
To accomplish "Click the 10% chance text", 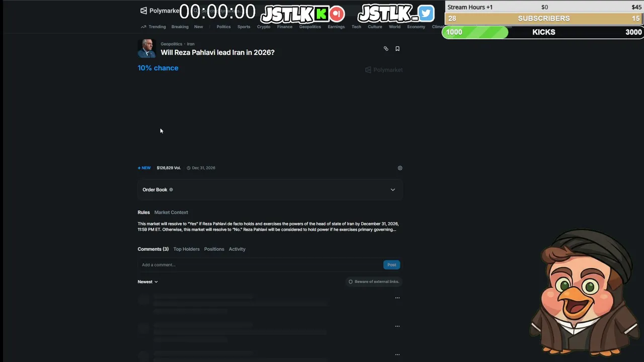I will click(158, 68).
